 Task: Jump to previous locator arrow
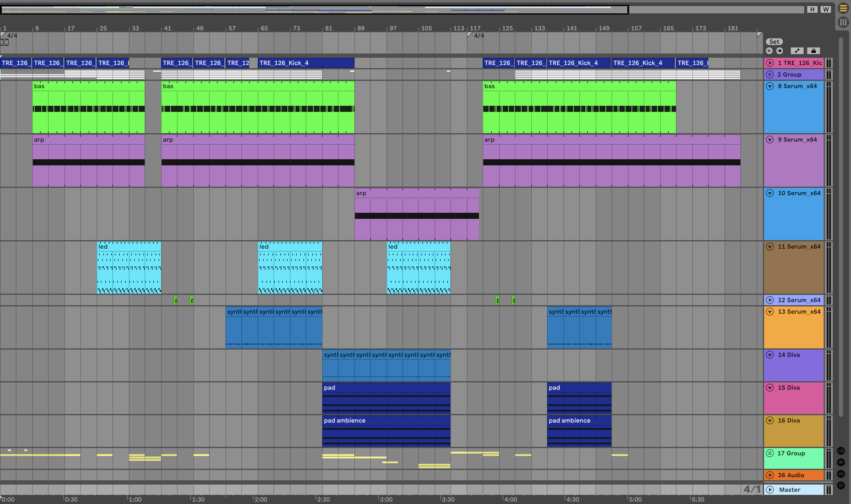pos(769,51)
